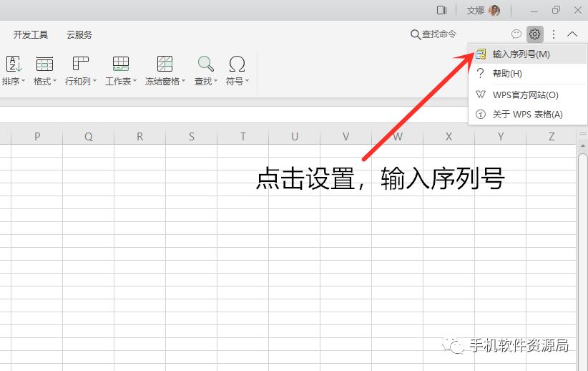Click the vertical scrollbar up arrow

click(x=583, y=145)
